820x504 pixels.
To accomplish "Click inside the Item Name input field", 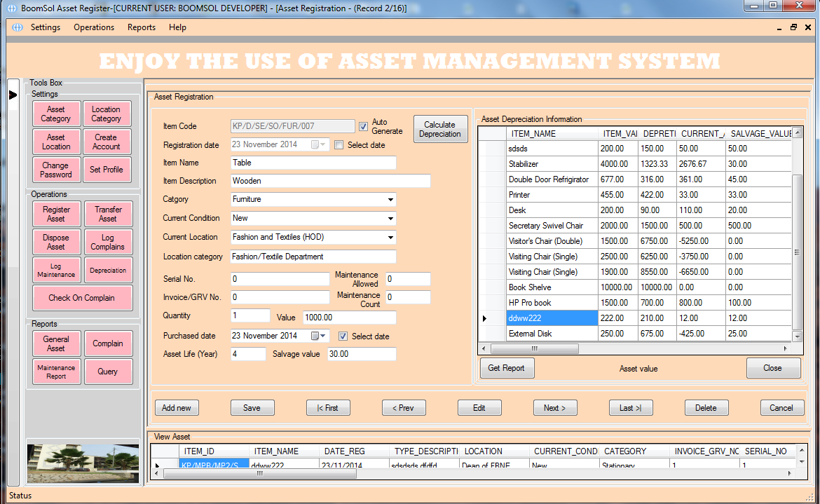I will point(312,163).
